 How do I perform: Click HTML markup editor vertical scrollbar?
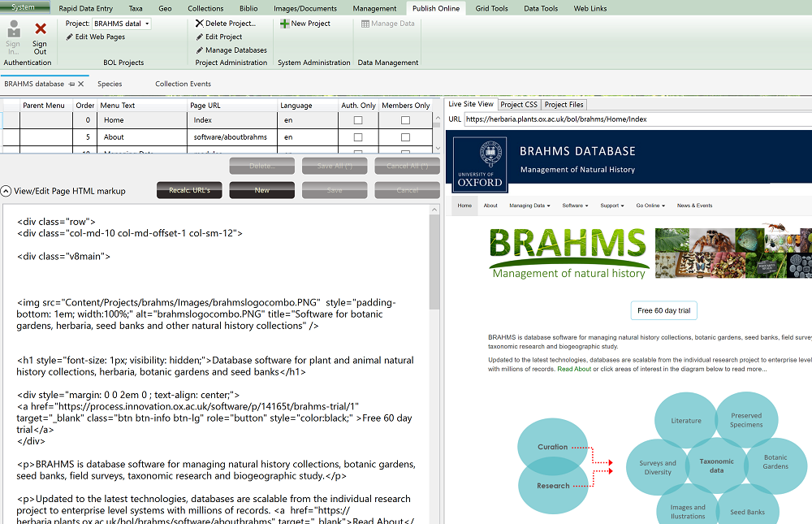point(434,262)
